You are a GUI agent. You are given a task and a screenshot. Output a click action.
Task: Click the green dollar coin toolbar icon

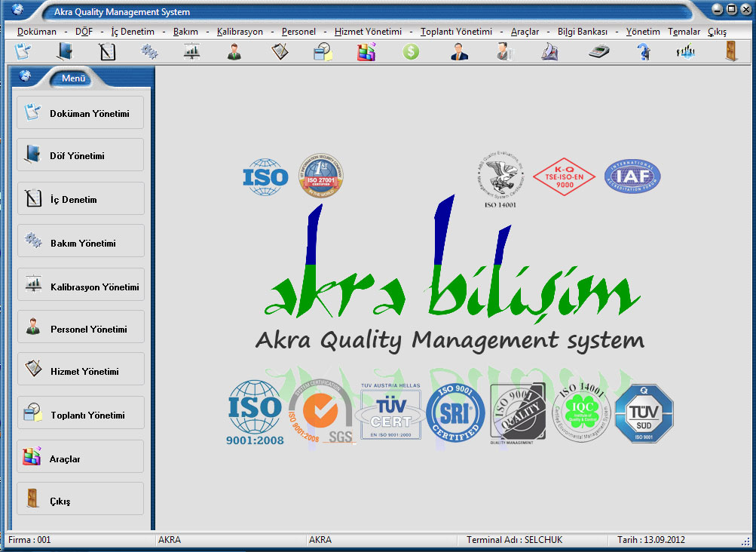[411, 51]
